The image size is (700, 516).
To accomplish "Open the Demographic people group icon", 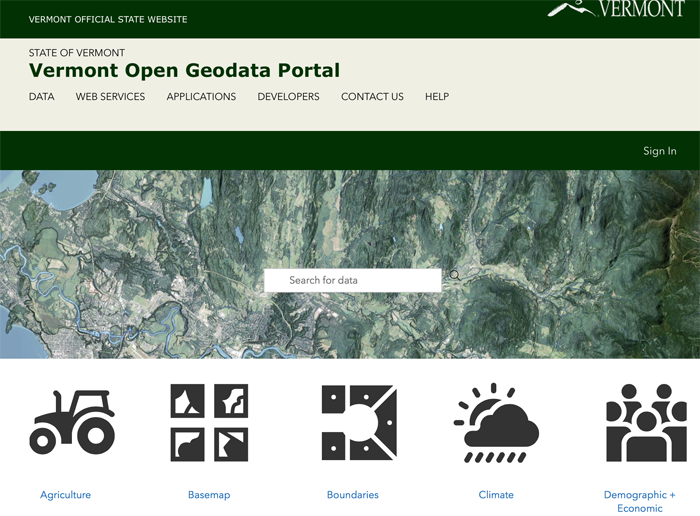I will pos(646,422).
